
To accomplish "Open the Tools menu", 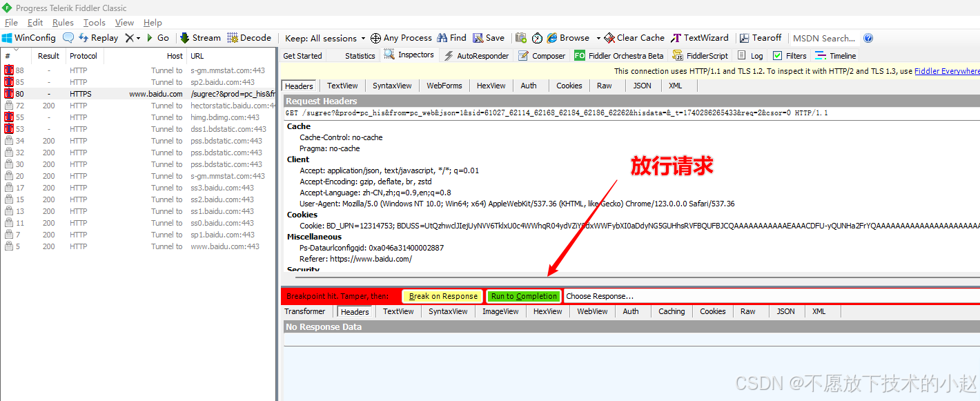I will pyautogui.click(x=95, y=23).
